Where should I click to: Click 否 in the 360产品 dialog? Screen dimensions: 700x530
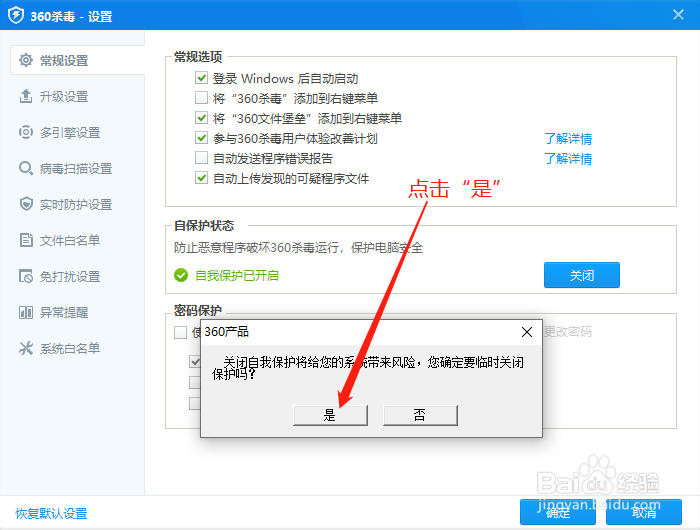tap(420, 415)
